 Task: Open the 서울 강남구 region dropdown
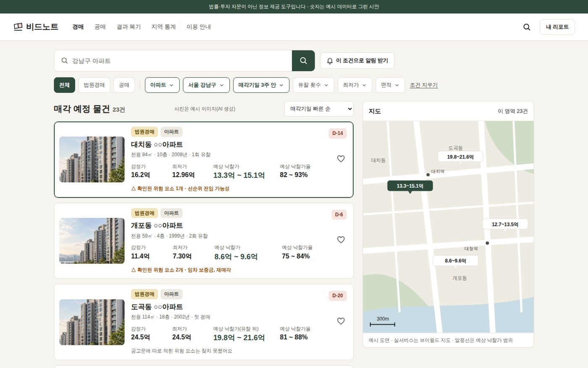point(206,85)
